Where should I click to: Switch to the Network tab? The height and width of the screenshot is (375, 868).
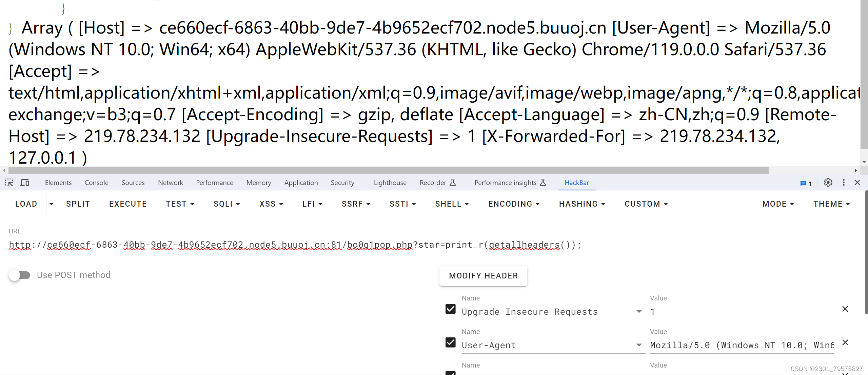[170, 183]
